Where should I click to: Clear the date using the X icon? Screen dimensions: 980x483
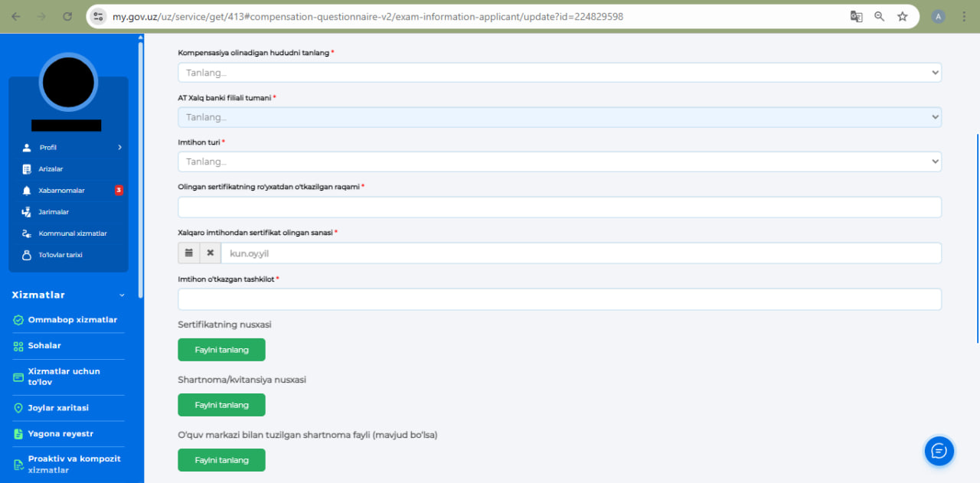[211, 253]
